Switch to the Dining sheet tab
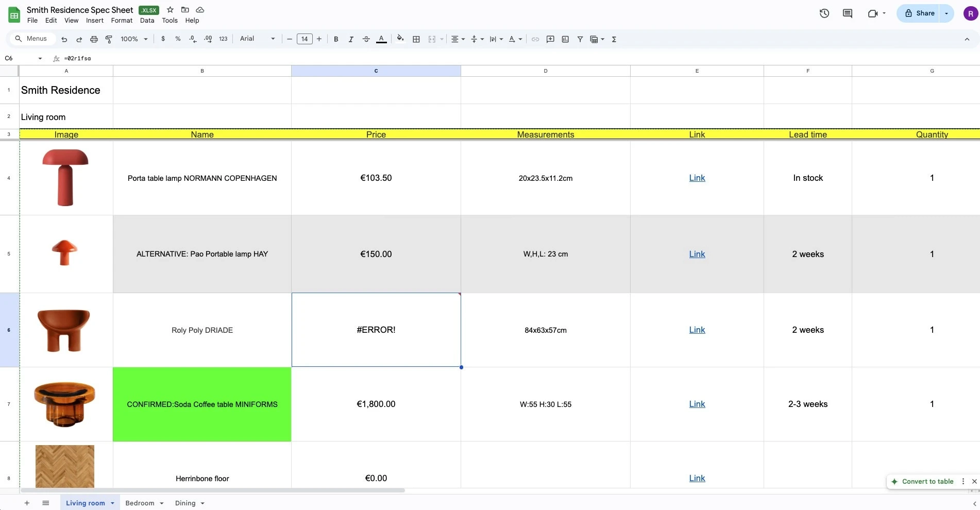 (185, 503)
